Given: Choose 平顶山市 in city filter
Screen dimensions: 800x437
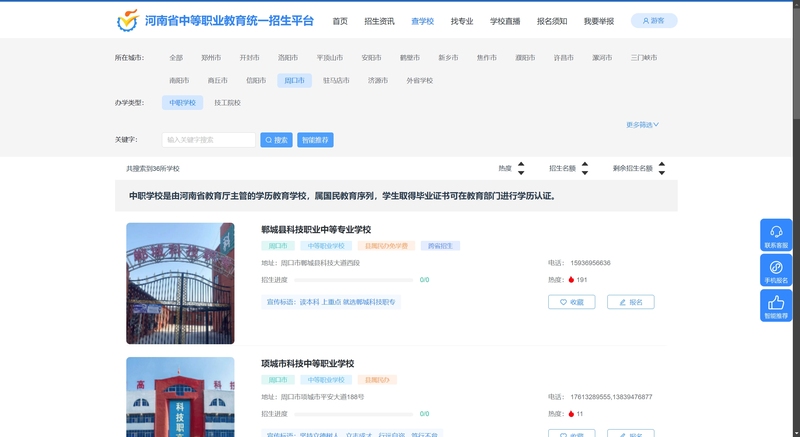Looking at the screenshot, I should (x=330, y=58).
